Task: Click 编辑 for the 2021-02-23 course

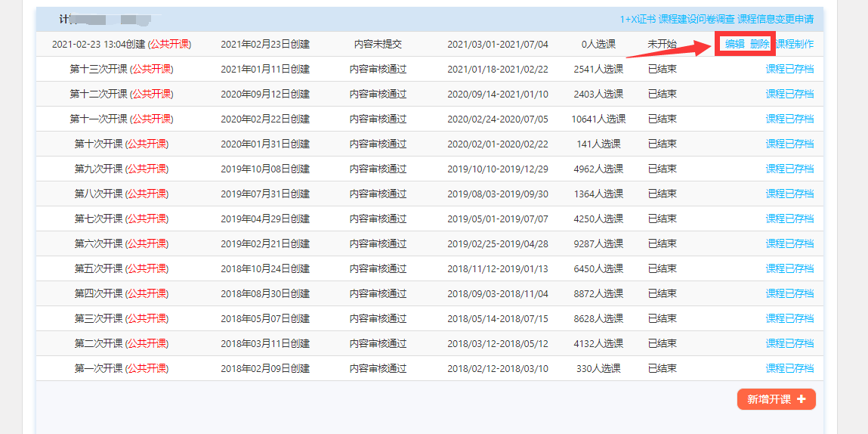Action: [734, 45]
